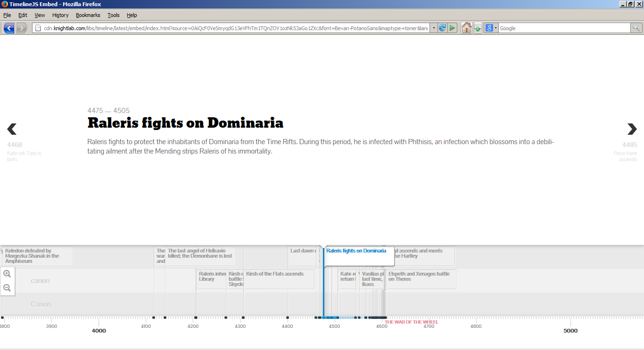
Task: Click next event label 'Fisco Vane ascends'
Action: pyautogui.click(x=625, y=156)
